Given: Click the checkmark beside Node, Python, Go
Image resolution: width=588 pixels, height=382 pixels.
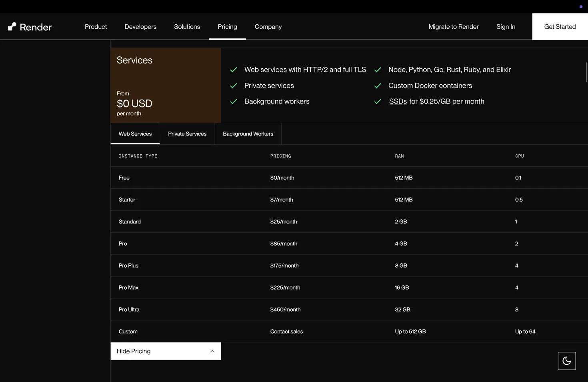Looking at the screenshot, I should pos(378,70).
